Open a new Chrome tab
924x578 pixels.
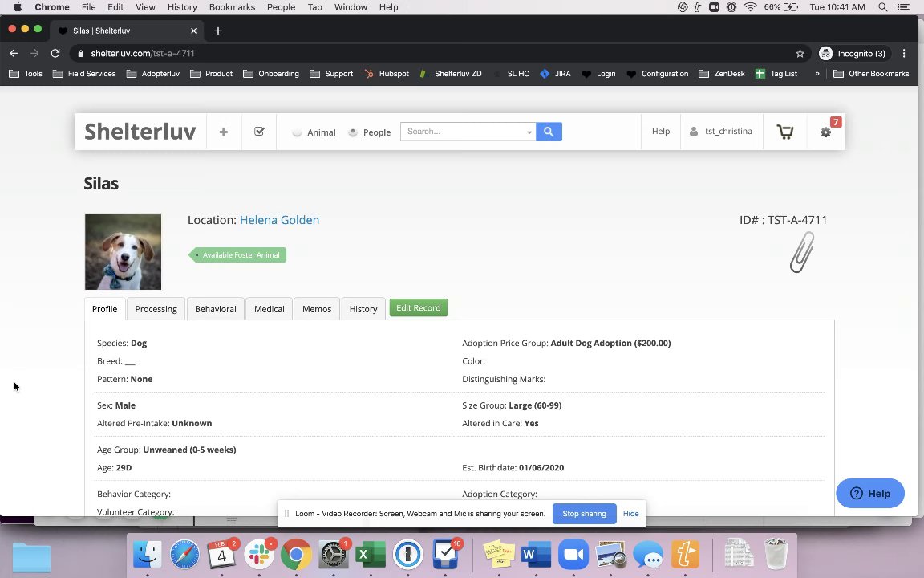(218, 31)
